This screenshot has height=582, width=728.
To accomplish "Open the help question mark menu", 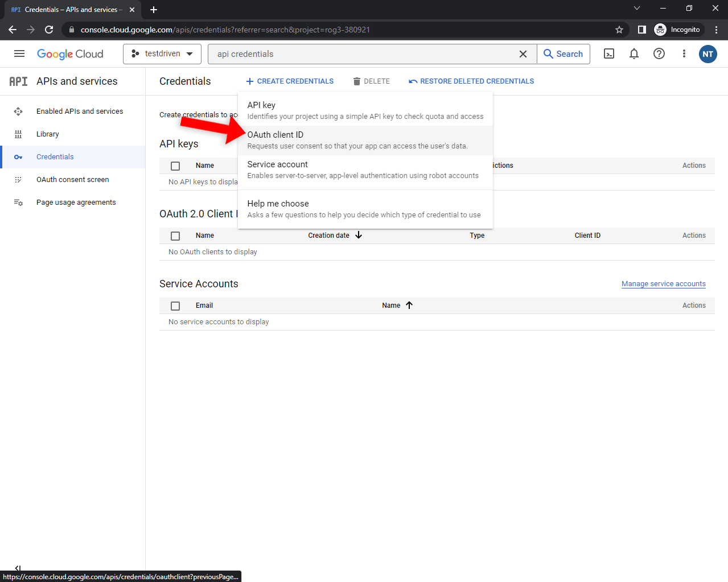I will [x=659, y=54].
